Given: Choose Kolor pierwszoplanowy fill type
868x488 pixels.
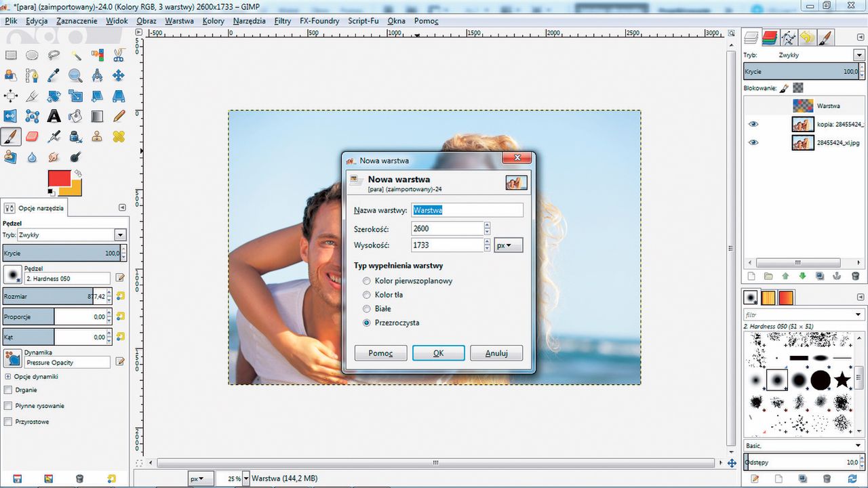Looking at the screenshot, I should (367, 281).
